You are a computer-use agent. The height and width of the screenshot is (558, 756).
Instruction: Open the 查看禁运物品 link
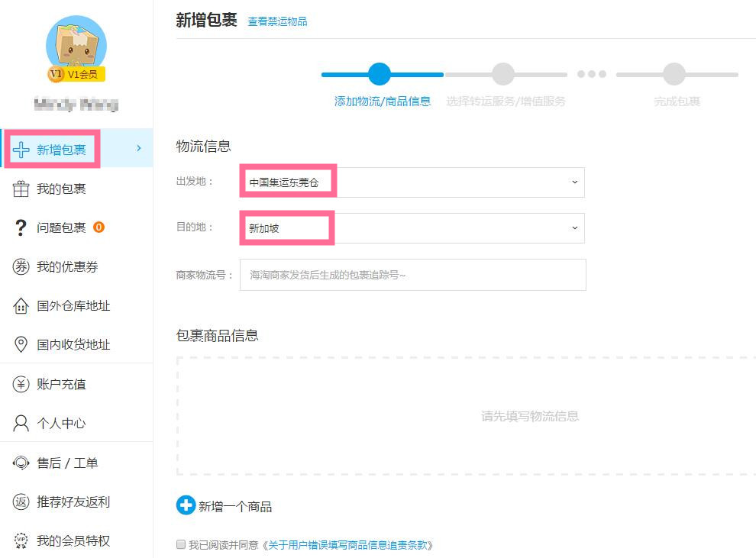tap(277, 21)
